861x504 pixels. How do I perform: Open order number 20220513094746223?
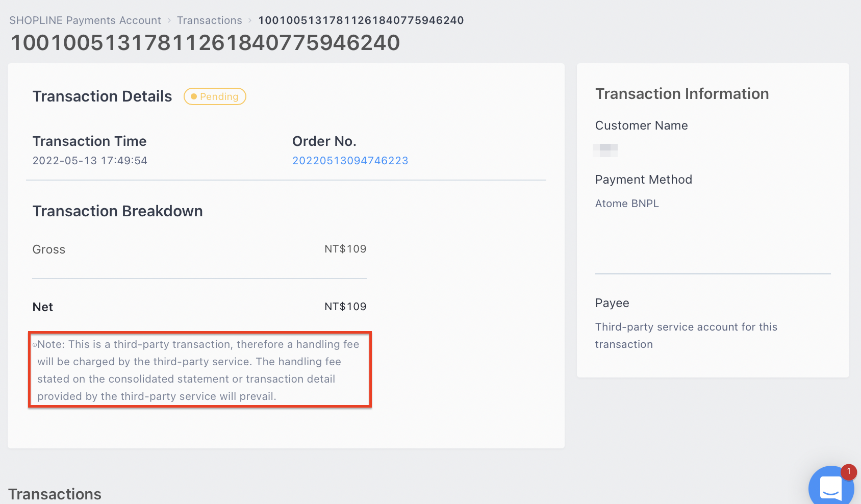[350, 161]
